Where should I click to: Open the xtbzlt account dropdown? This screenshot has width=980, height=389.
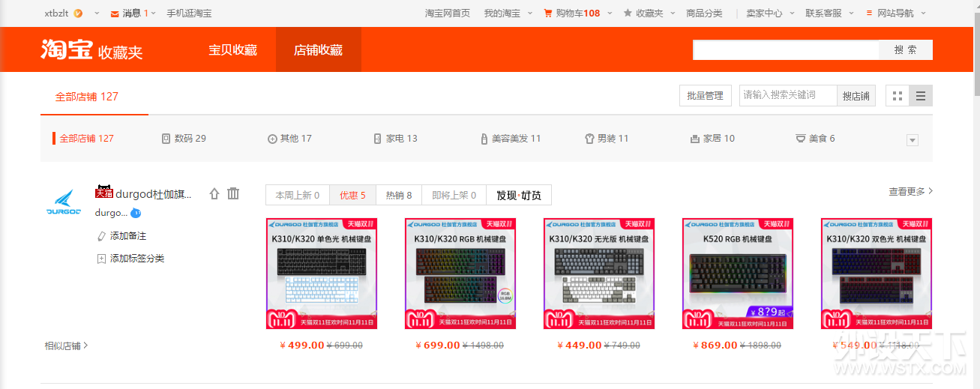(97, 13)
